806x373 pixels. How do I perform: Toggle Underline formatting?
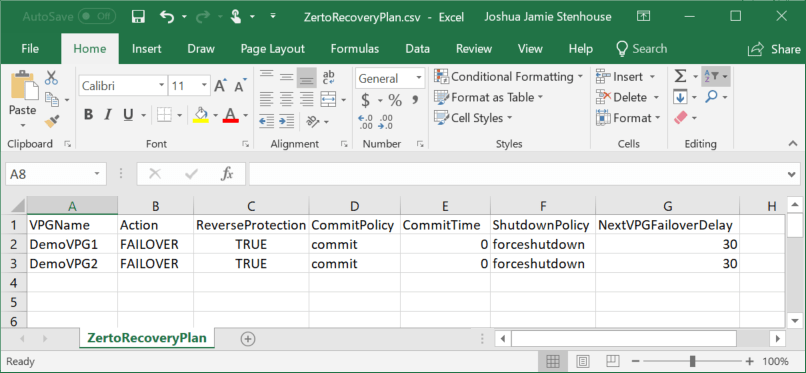pyautogui.click(x=128, y=115)
